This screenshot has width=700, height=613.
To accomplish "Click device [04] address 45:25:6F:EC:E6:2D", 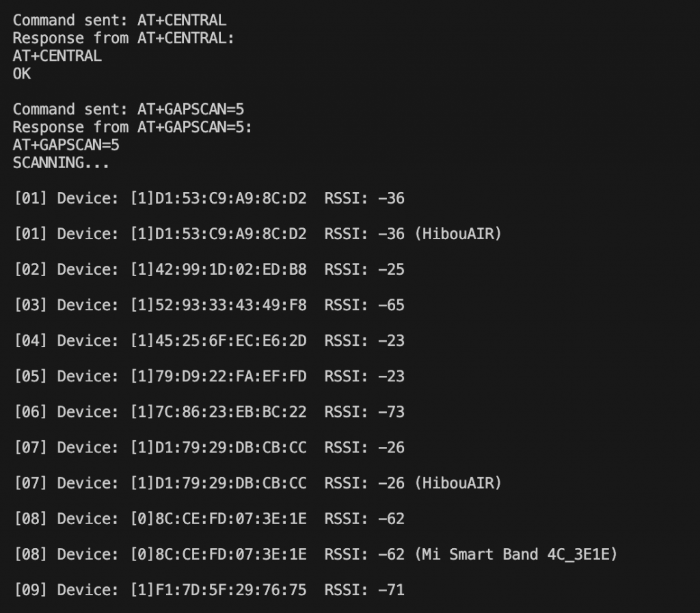I will pyautogui.click(x=231, y=341).
